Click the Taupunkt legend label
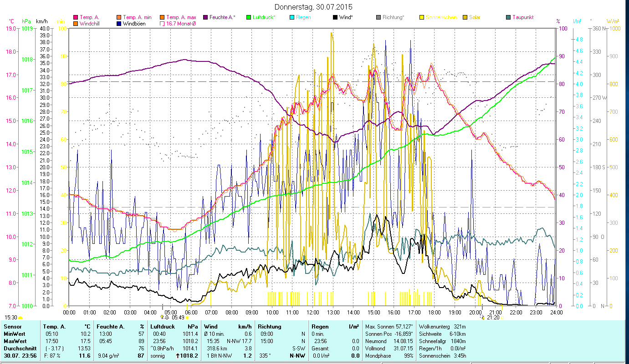 click(522, 17)
